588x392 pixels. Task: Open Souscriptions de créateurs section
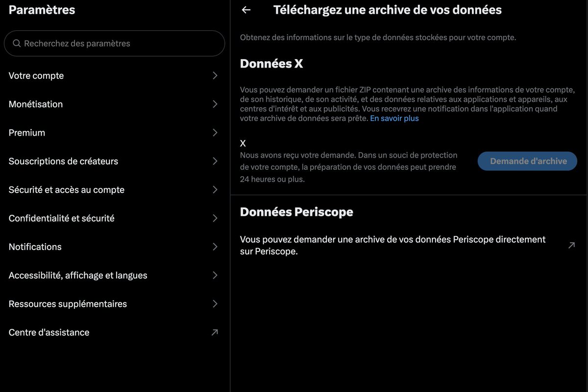115,161
